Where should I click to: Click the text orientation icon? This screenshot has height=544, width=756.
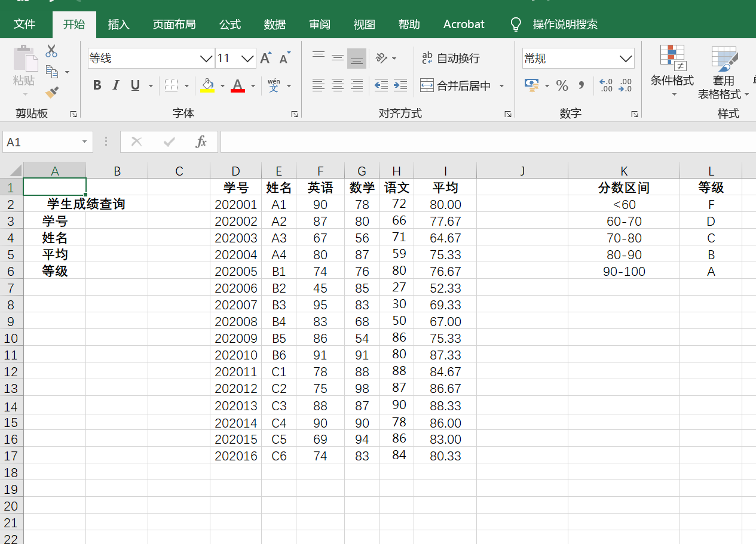click(x=381, y=58)
